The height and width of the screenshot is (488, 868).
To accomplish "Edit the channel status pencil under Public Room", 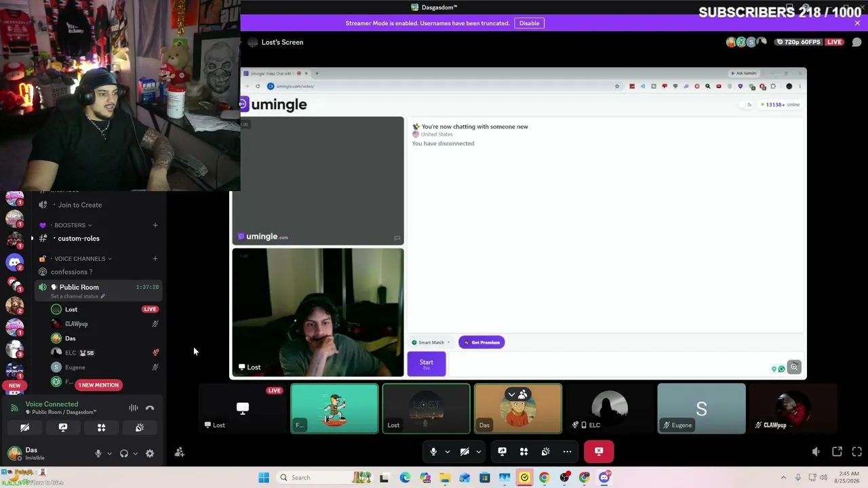I will tap(103, 296).
